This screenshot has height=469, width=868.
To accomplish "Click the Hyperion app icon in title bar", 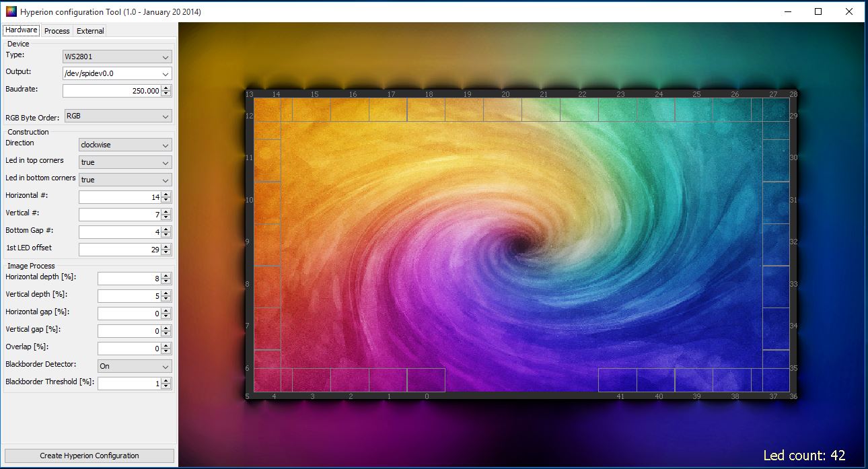I will pyautogui.click(x=10, y=11).
